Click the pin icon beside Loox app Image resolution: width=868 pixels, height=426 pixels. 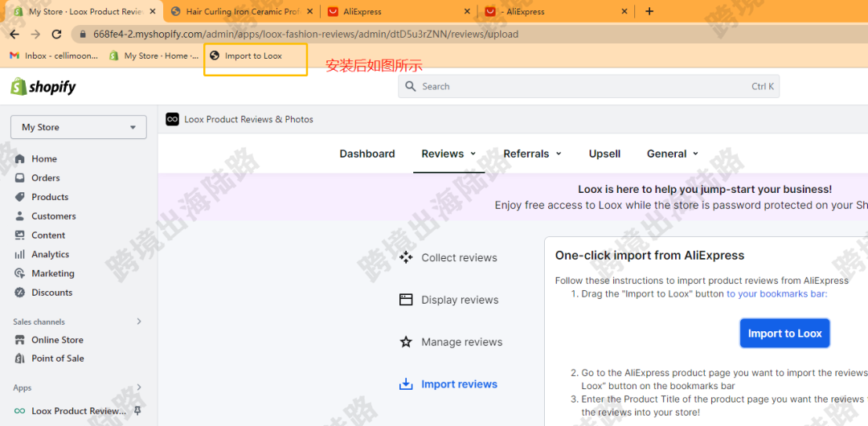[138, 411]
